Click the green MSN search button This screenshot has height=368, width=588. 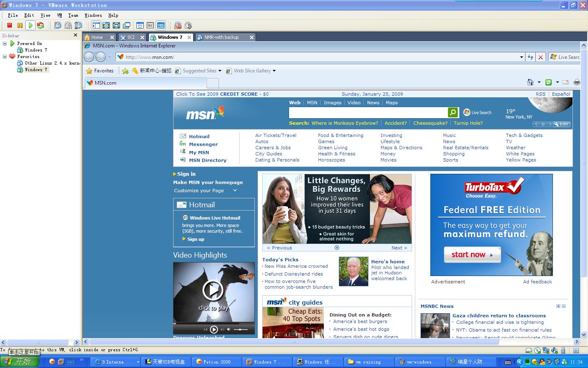(x=452, y=112)
